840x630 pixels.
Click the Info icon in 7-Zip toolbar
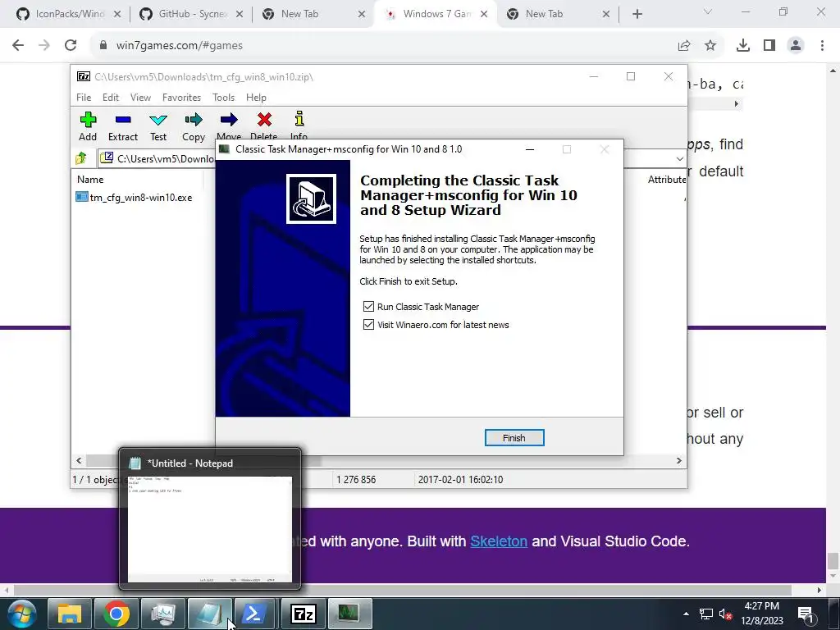coord(299,119)
